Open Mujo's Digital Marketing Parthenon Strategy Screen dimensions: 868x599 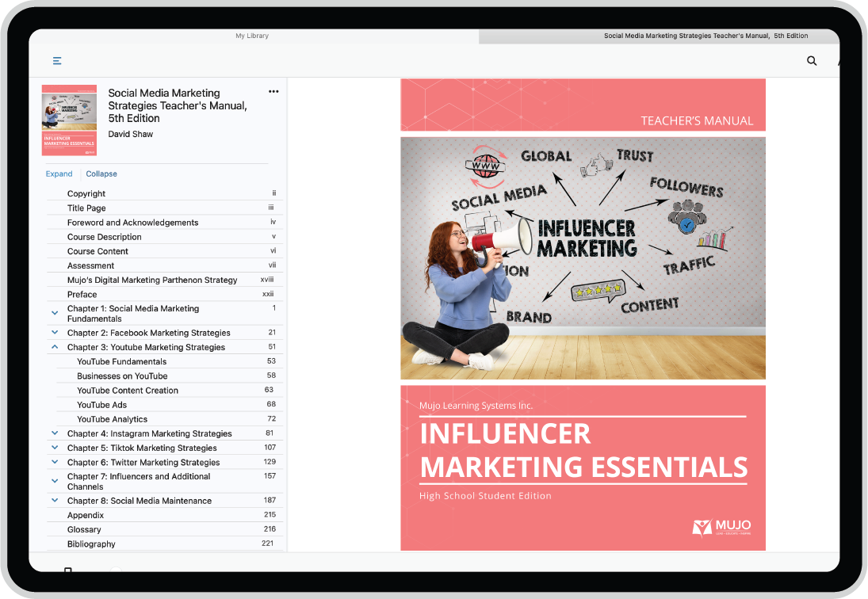152,280
